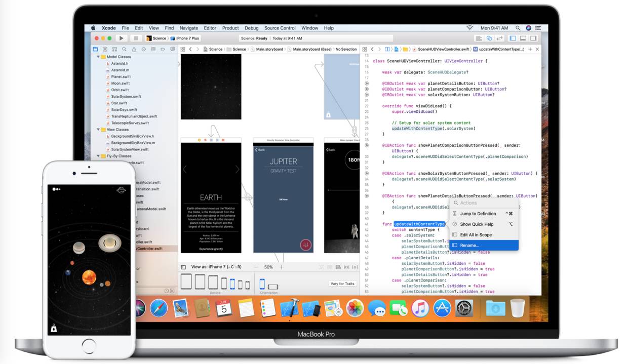Collapse the View Classes group
Screen dimensions: 628x364
98,130
